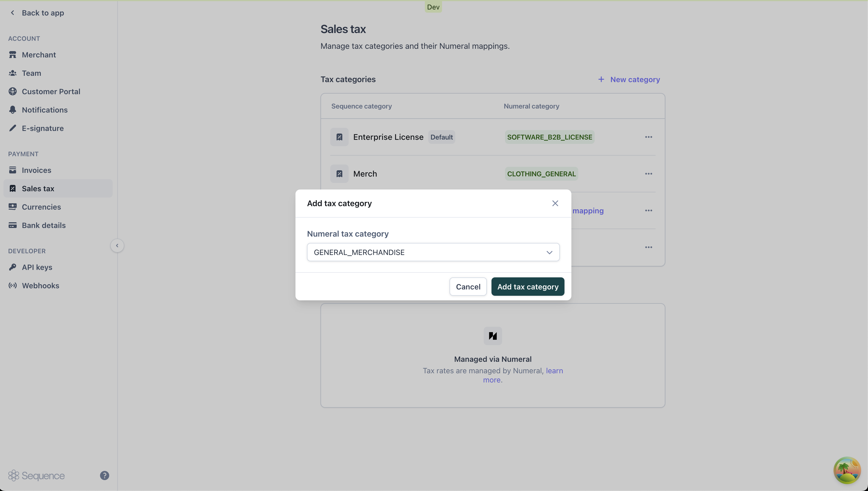This screenshot has width=868, height=491.
Task: Collapse the settings sidebar
Action: [x=117, y=246]
